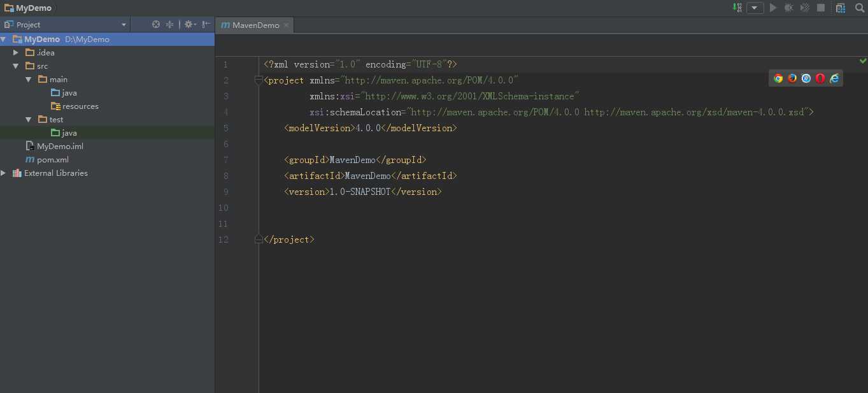This screenshot has width=868, height=393.
Task: Click the xmlns:xsi attribute line
Action: pos(445,96)
